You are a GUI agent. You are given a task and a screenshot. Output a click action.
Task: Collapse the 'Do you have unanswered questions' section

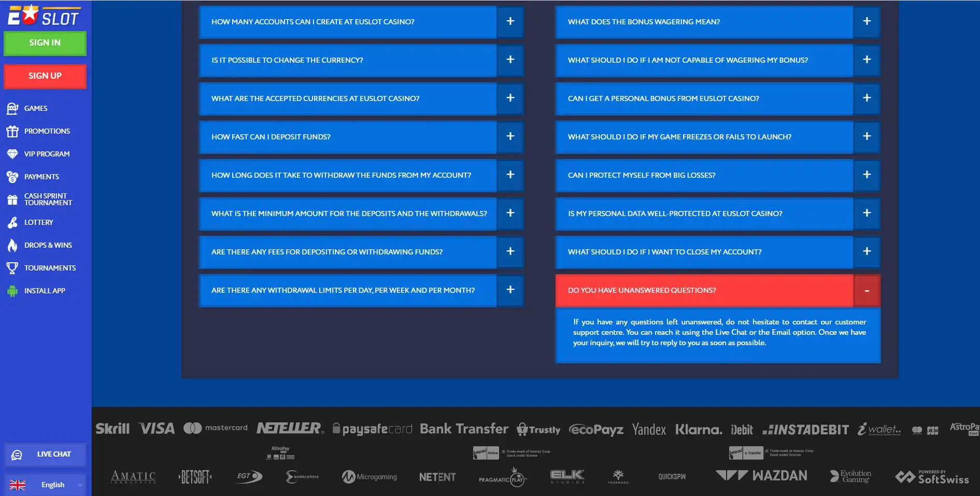[867, 291]
